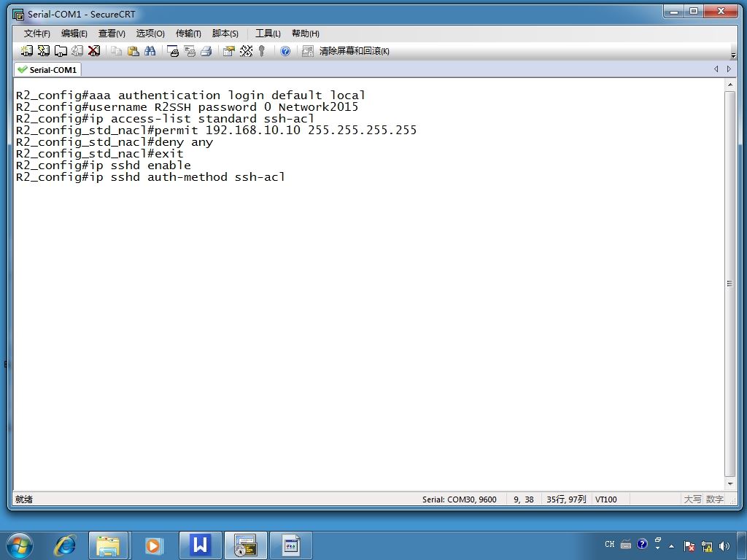Click the Print Screen icon
This screenshot has width=747, height=560.
[173, 51]
